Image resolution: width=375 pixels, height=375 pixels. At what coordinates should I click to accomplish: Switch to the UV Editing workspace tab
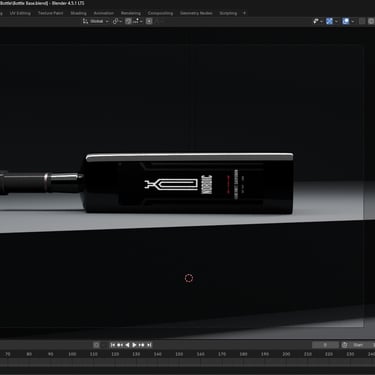(x=20, y=13)
